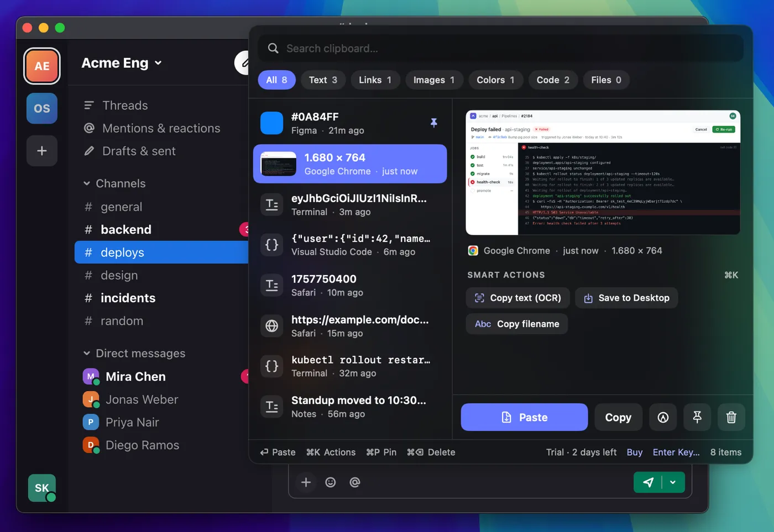Click the Copy button

click(618, 417)
